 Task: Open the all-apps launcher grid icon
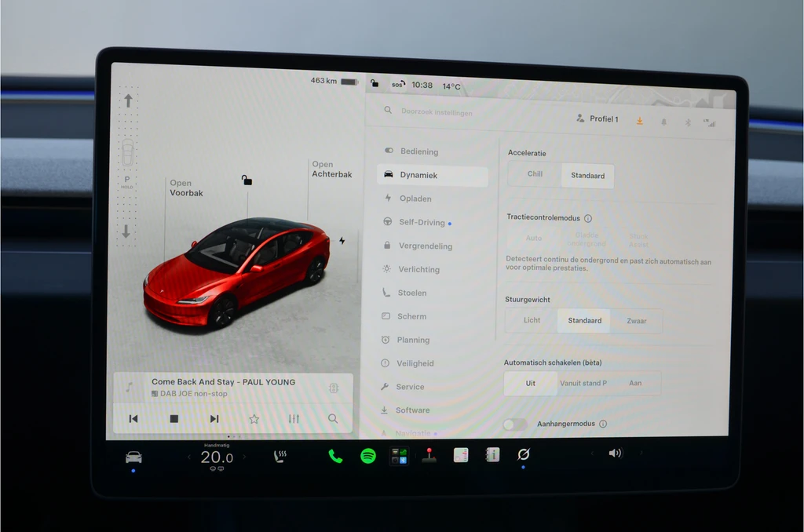399,455
